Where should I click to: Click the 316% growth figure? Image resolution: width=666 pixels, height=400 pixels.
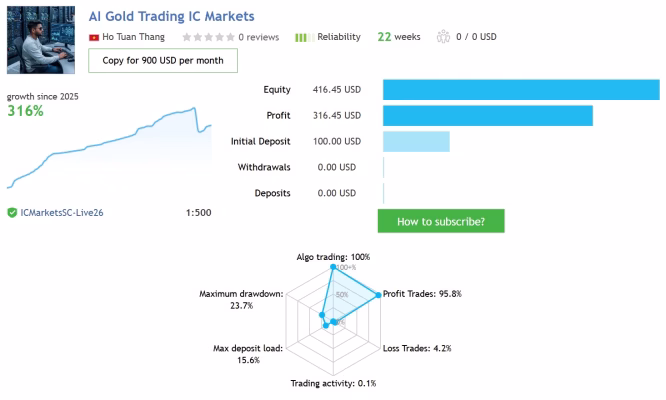[x=25, y=111]
